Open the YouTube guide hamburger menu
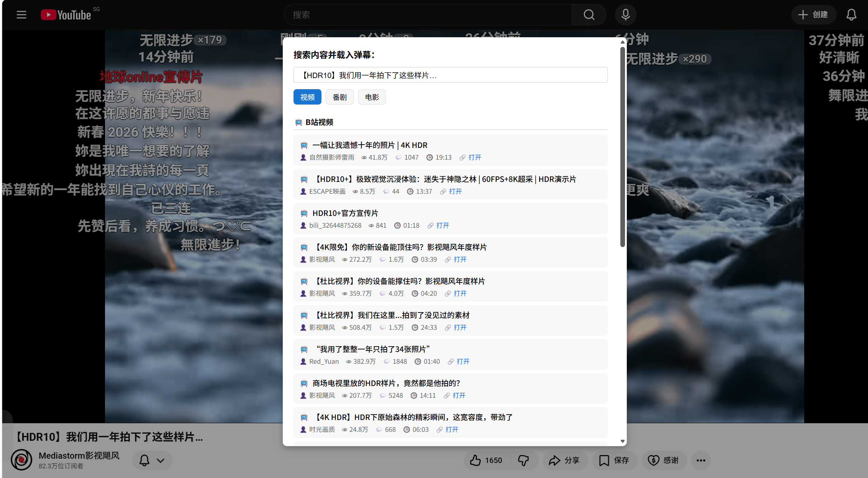Screen dimensions: 868x478 tap(22, 15)
